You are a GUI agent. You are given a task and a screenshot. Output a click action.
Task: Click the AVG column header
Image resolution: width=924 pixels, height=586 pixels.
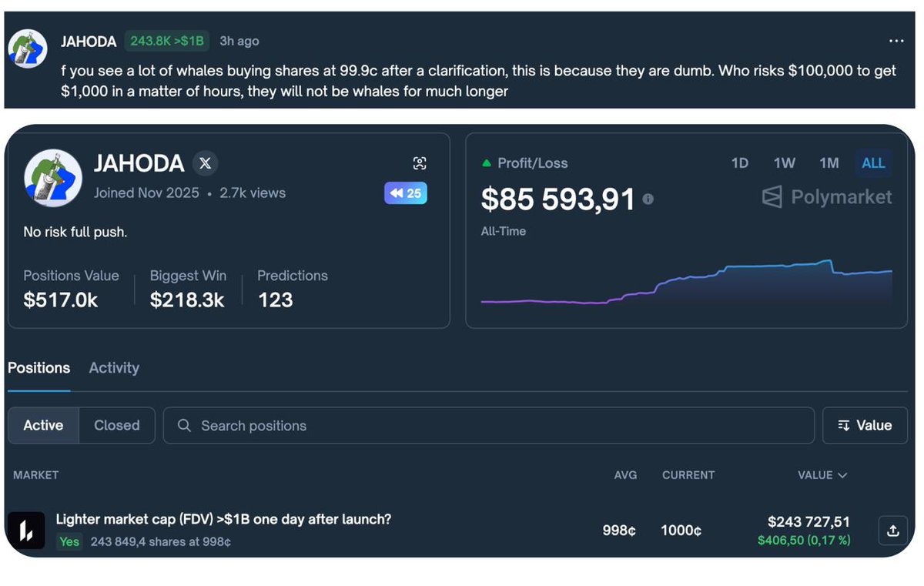tap(625, 475)
